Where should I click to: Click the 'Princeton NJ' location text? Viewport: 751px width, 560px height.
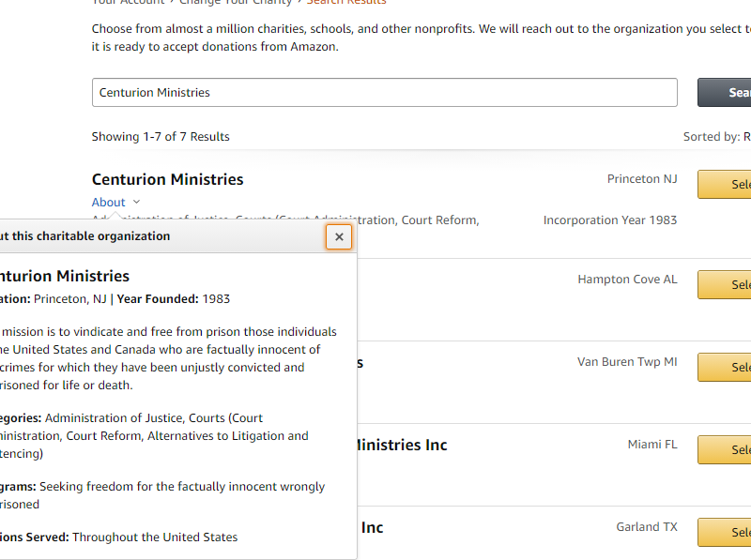pos(642,179)
